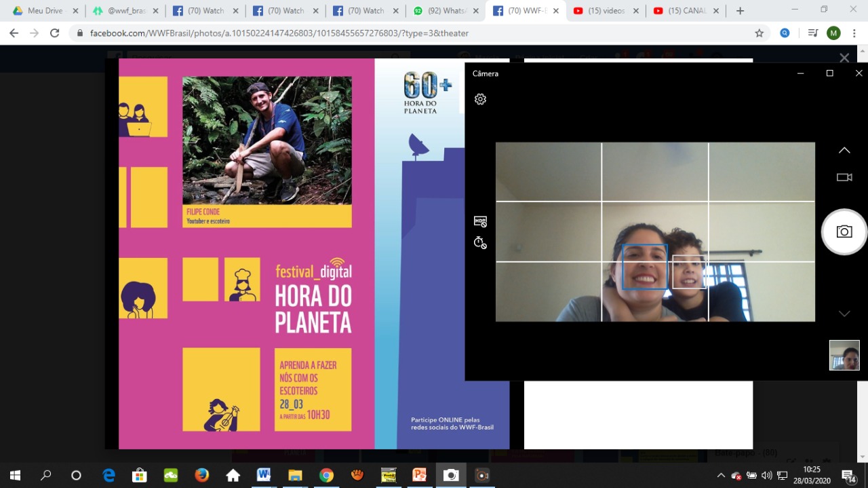Open the home icon app on taskbar

[x=233, y=475]
